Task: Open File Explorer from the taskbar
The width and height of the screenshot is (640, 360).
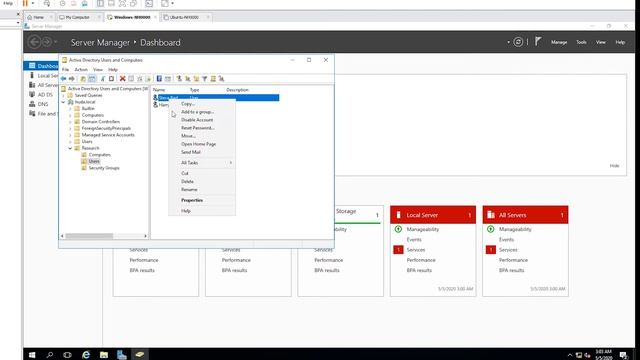Action: tap(104, 355)
